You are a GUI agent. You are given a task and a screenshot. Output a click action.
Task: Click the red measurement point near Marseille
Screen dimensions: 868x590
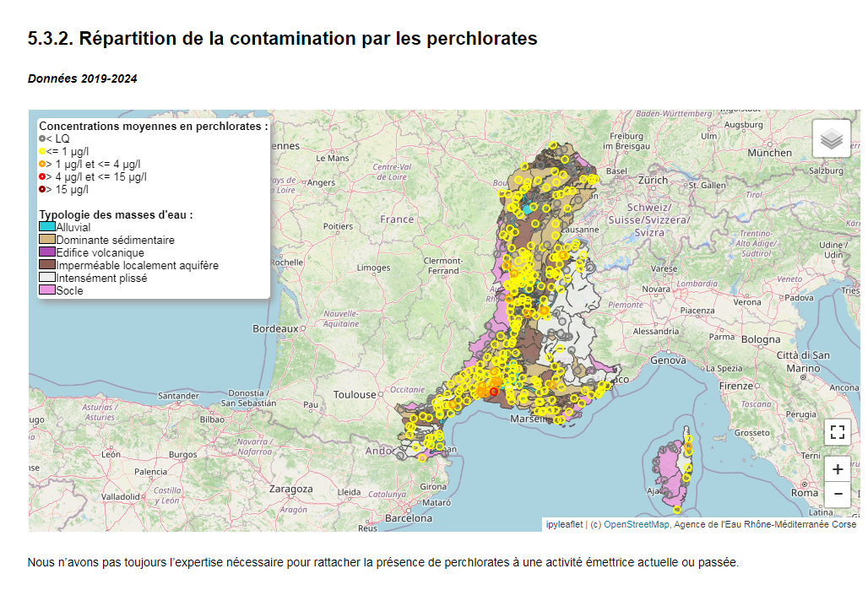click(494, 392)
